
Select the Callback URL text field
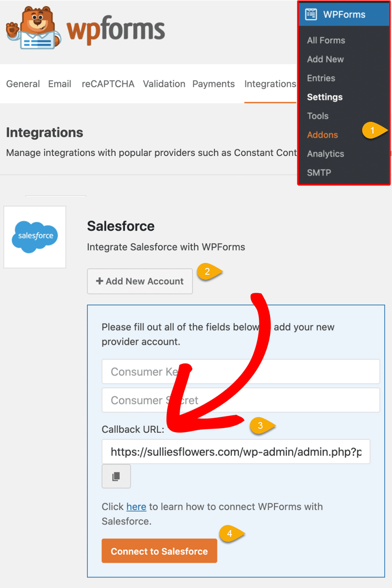click(236, 451)
